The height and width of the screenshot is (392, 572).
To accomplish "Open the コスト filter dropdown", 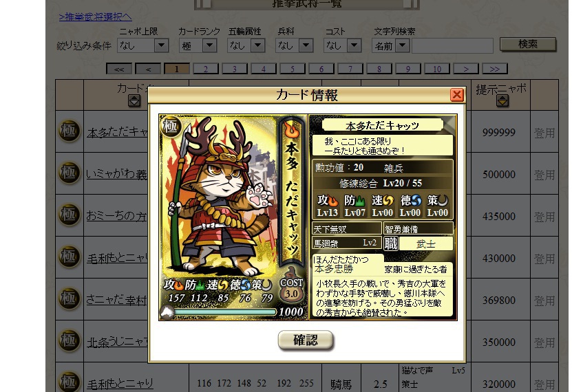I will click(x=342, y=45).
